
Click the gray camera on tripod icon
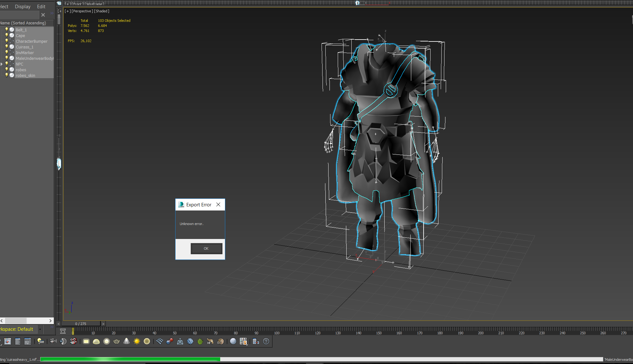(53, 341)
